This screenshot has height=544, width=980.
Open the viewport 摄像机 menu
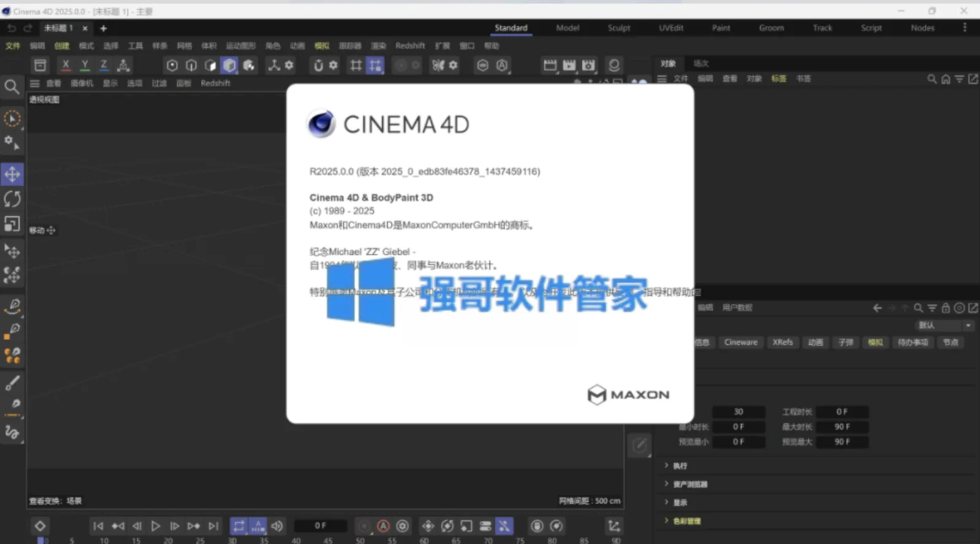click(x=82, y=83)
